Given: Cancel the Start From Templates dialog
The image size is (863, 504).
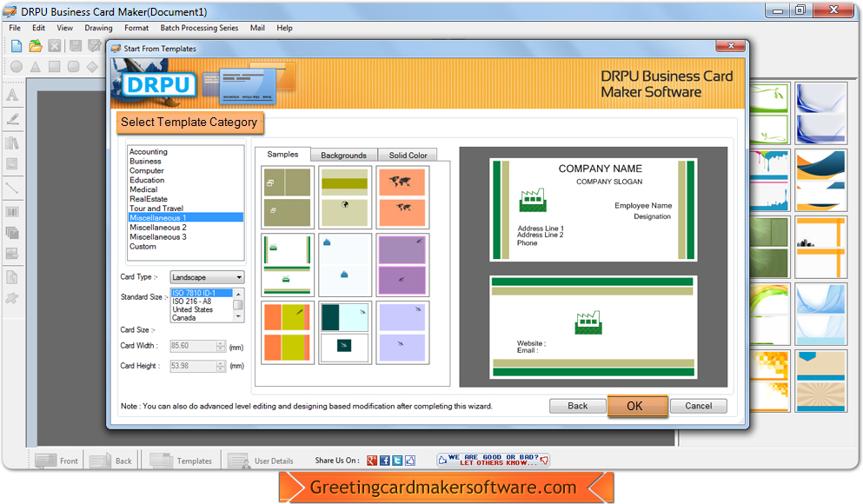Looking at the screenshot, I should click(x=699, y=406).
